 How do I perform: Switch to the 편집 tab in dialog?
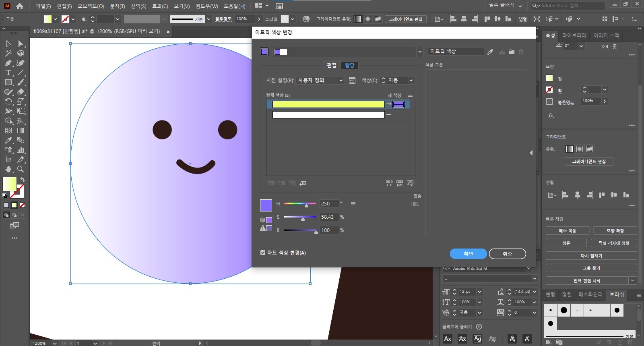[x=332, y=65]
